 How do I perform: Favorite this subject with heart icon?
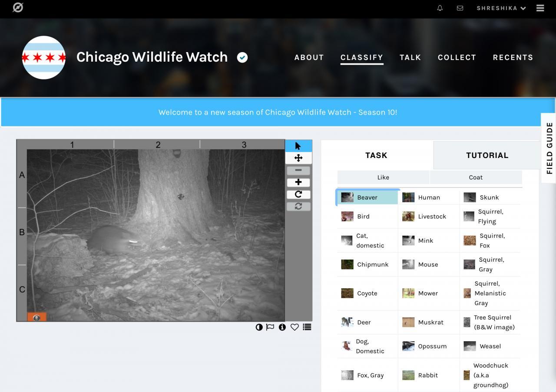295,327
